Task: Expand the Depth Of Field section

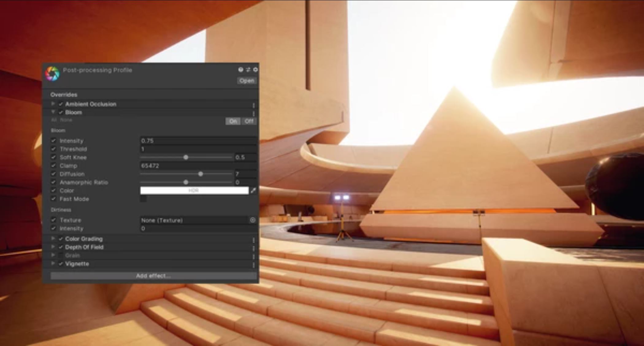Action: point(53,247)
